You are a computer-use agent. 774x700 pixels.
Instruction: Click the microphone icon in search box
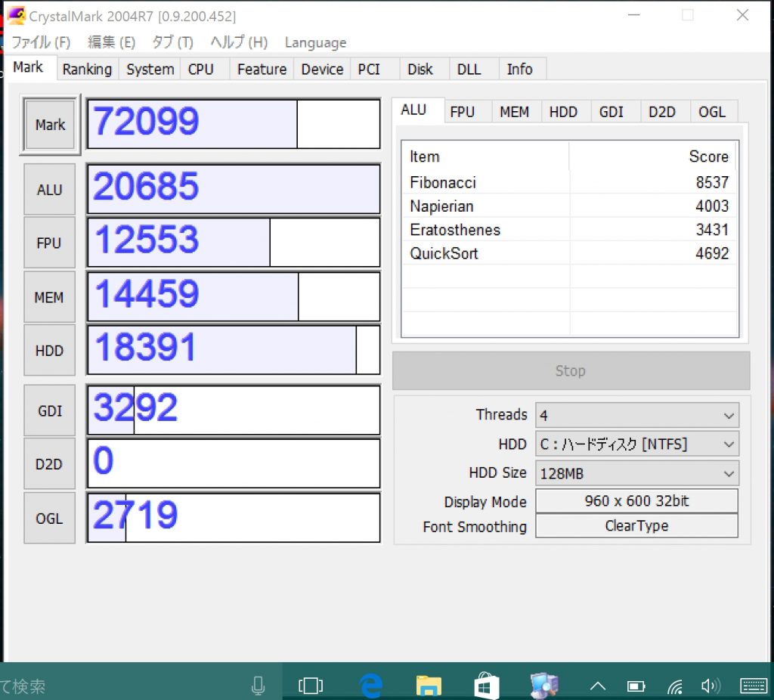[258, 686]
